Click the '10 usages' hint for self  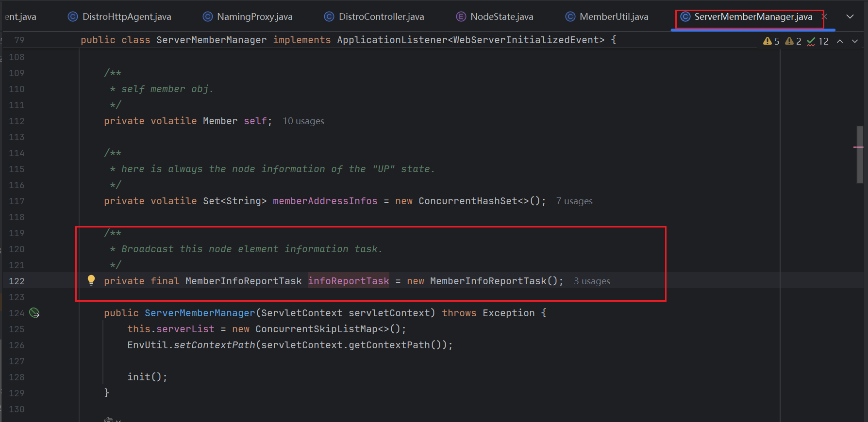[x=303, y=121]
